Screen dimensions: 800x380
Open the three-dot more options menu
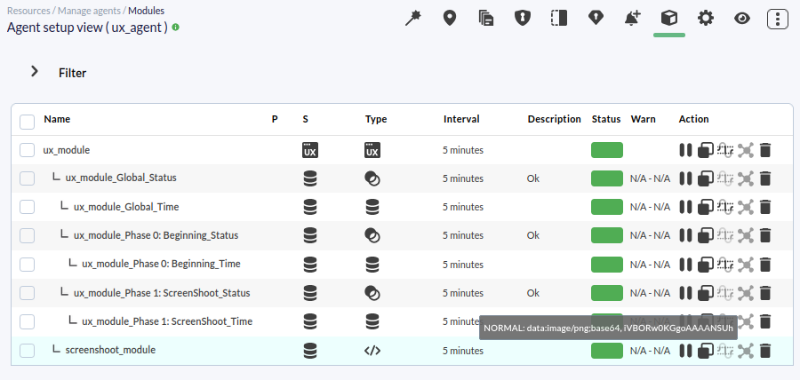778,19
